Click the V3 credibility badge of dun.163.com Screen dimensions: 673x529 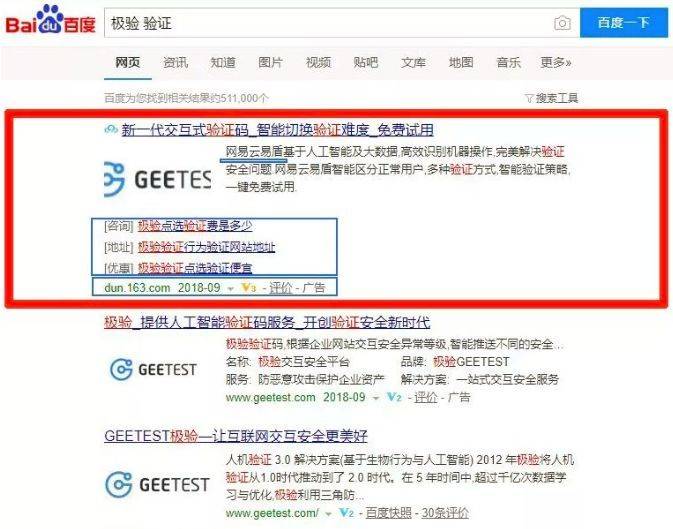click(249, 287)
